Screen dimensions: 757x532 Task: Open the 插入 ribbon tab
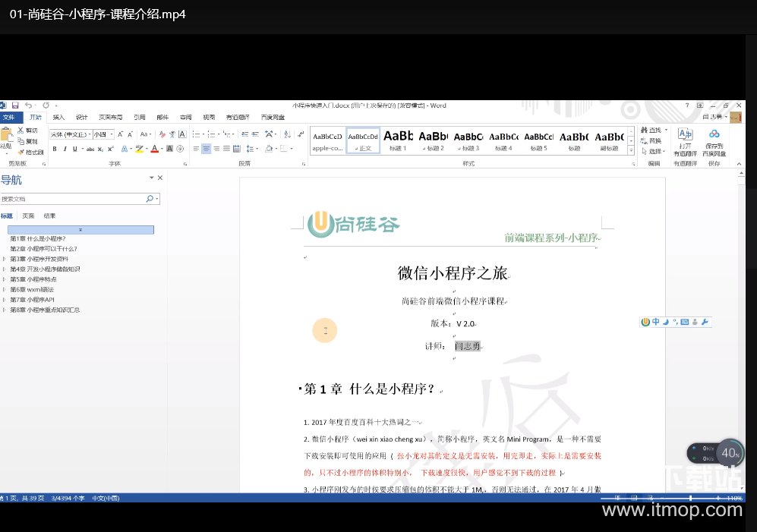pos(58,118)
